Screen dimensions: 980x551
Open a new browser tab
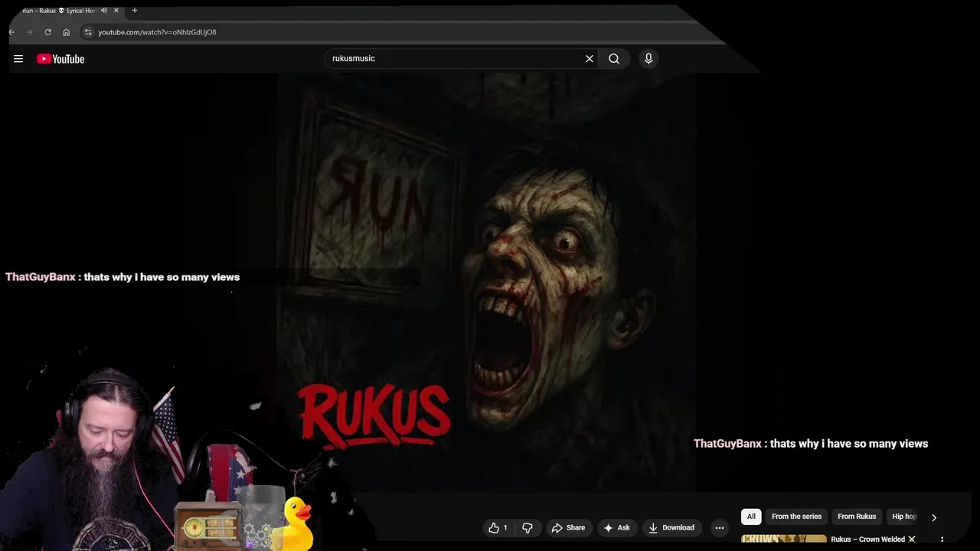coord(135,11)
